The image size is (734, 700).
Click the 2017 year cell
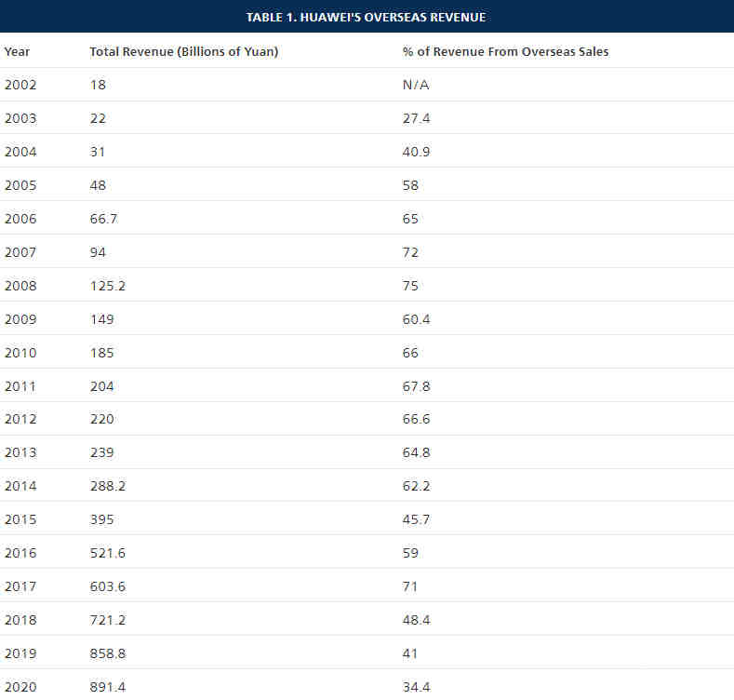pyautogui.click(x=20, y=586)
